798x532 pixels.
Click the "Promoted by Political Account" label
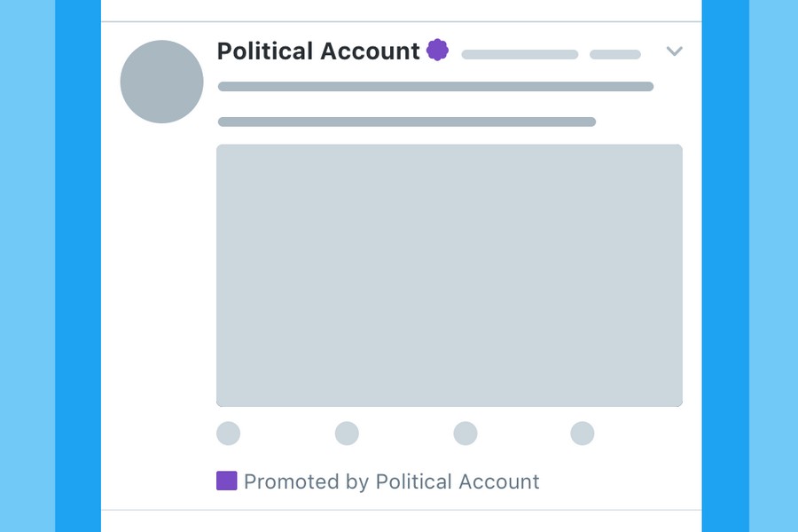pos(391,482)
